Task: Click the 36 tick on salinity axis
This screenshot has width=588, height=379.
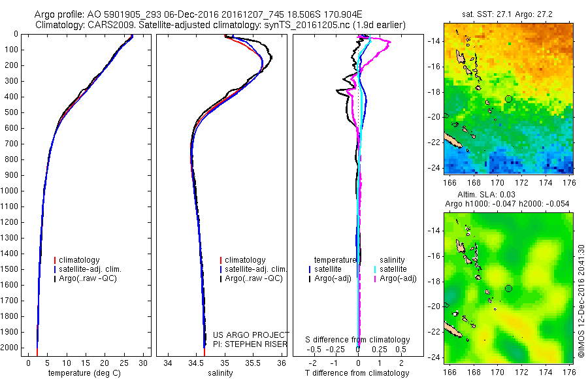Action: [x=282, y=363]
